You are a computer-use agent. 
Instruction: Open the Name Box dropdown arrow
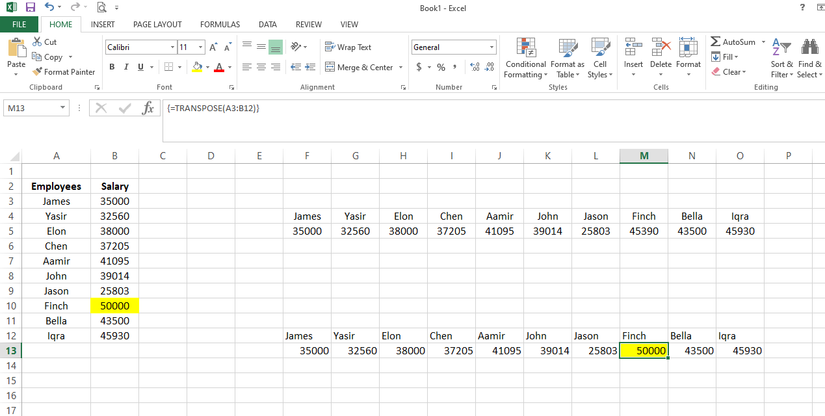[x=63, y=108]
